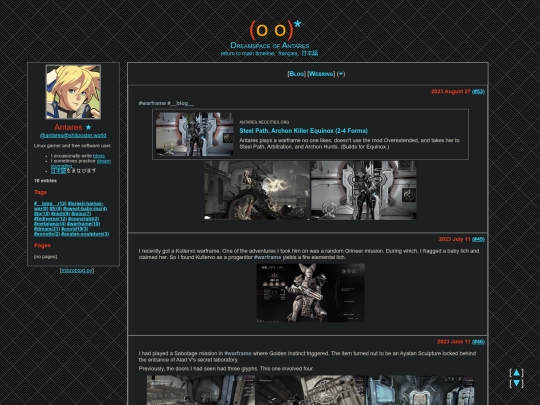Screen dimensions: 540x405
Task: Open the @antares fediverse handle link
Action: (x=73, y=135)
